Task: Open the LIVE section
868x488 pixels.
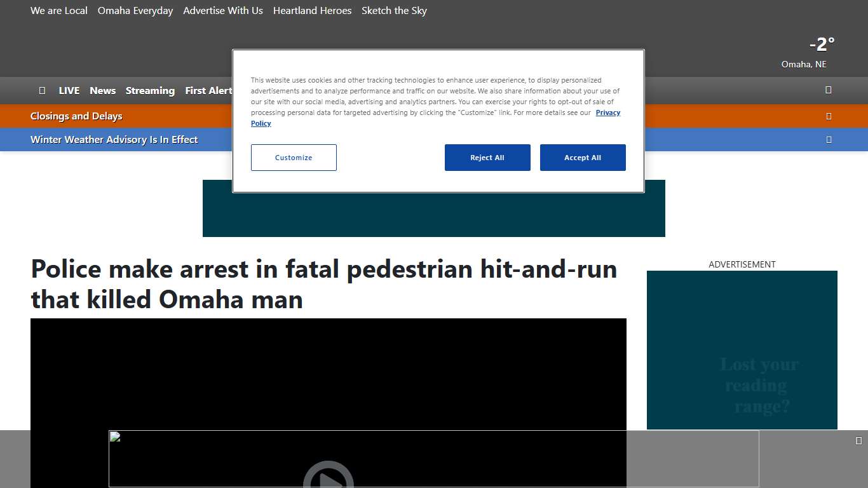Action: click(x=69, y=90)
